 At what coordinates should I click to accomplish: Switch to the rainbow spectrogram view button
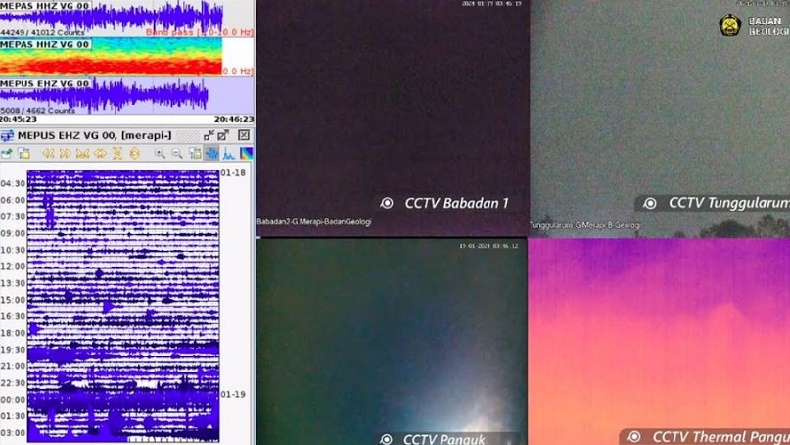click(246, 153)
